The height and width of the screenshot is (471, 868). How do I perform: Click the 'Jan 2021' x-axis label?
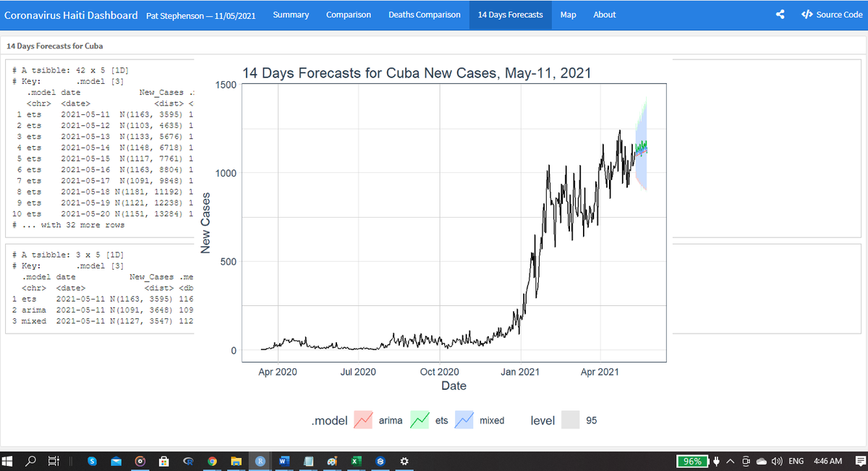point(520,372)
